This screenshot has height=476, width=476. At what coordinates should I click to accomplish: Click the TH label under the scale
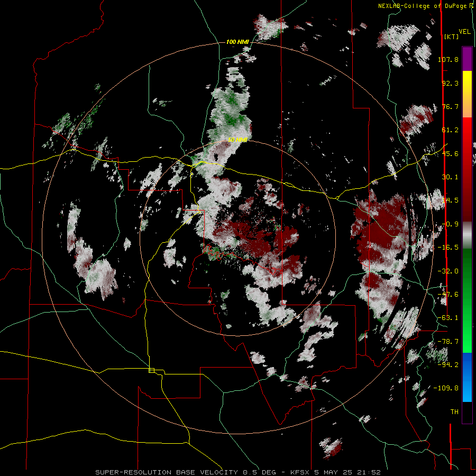(x=454, y=412)
